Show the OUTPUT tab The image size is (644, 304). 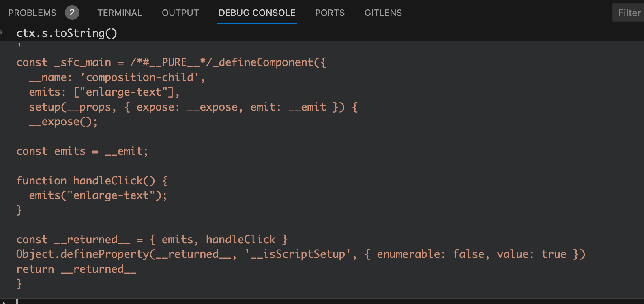(x=180, y=13)
